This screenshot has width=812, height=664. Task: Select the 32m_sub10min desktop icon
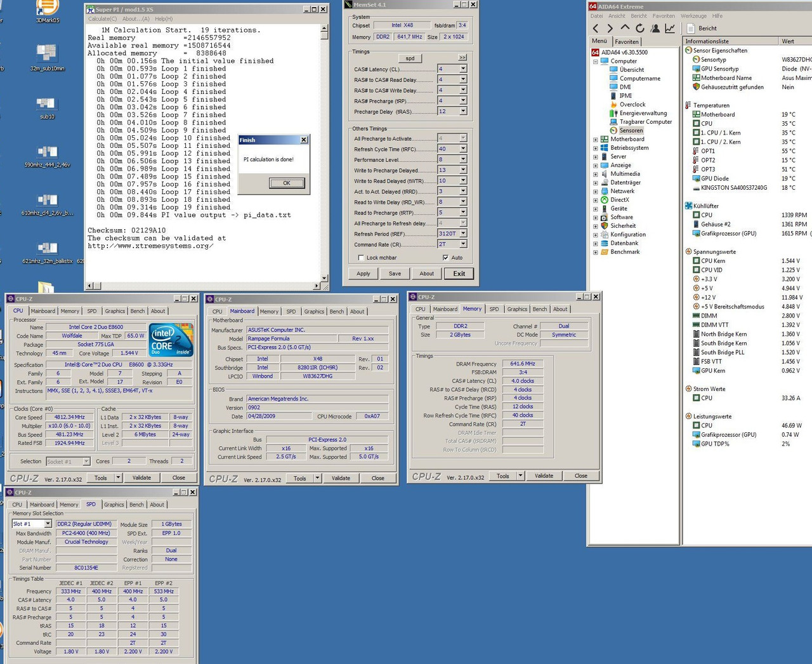pyautogui.click(x=47, y=58)
